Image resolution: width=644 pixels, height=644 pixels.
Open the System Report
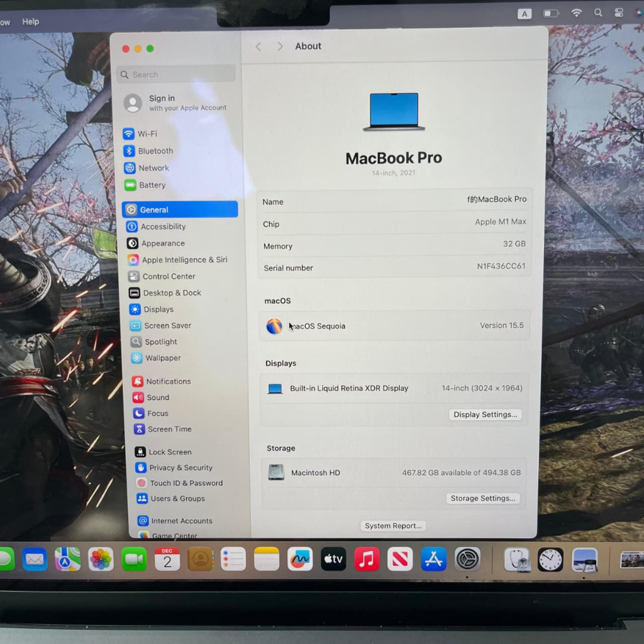[x=394, y=526]
